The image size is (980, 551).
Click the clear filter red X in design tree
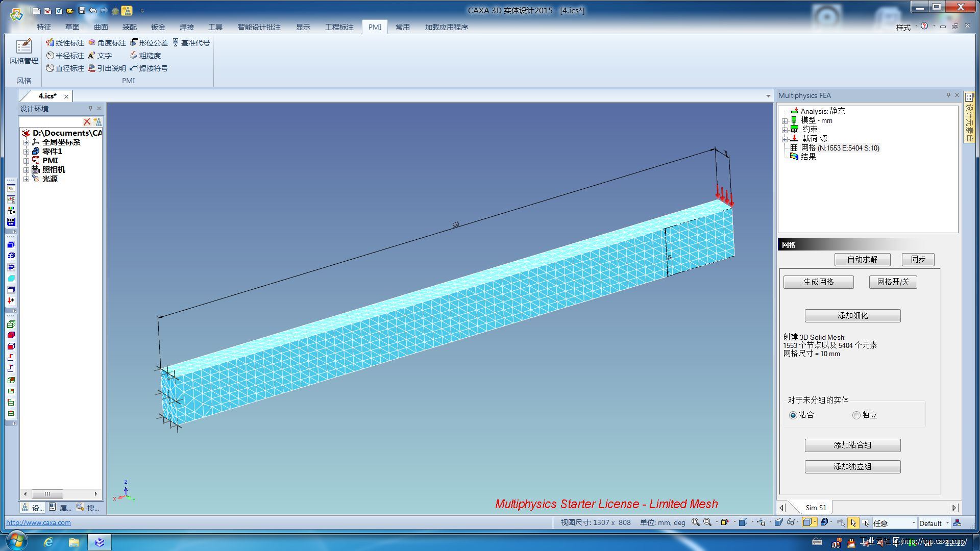(87, 122)
